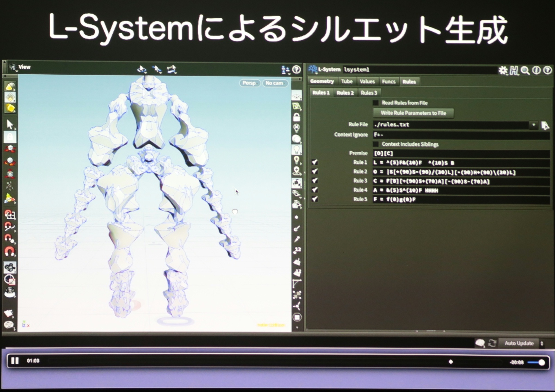This screenshot has height=392, width=555.
Task: Toggle headlight bulb display option
Action: pos(297,150)
